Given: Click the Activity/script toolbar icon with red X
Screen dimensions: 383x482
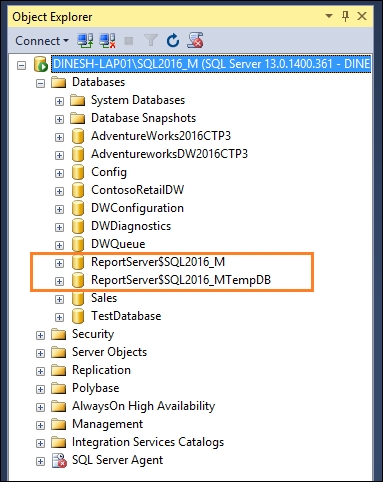Looking at the screenshot, I should click(x=196, y=40).
